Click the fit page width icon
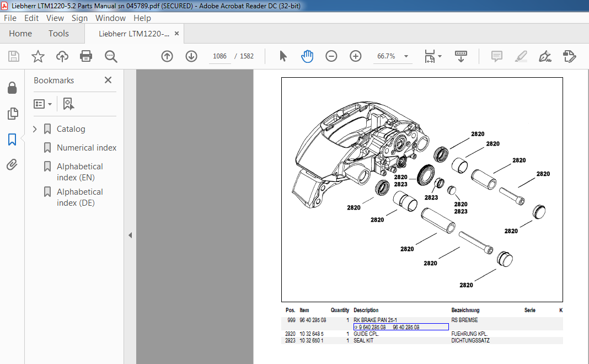 [430, 56]
